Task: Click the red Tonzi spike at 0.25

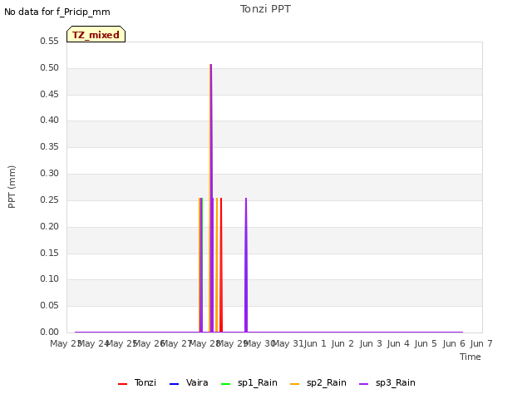Action: (x=221, y=264)
